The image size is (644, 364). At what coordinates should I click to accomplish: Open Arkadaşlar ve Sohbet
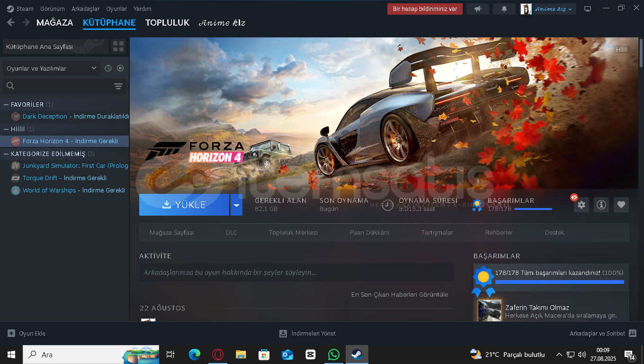pyautogui.click(x=603, y=334)
